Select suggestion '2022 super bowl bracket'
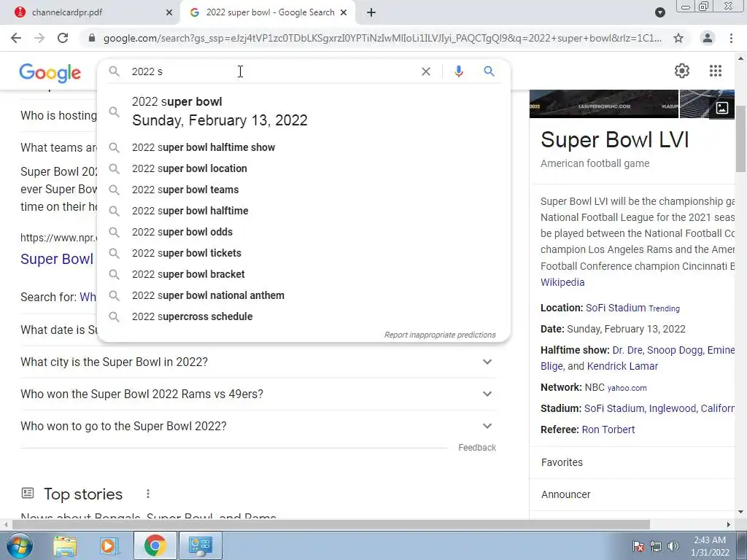Screen dimensions: 747x560 pos(304,274)
